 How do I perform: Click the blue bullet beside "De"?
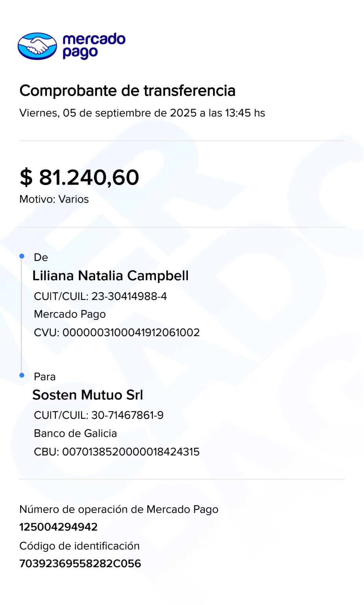point(22,256)
